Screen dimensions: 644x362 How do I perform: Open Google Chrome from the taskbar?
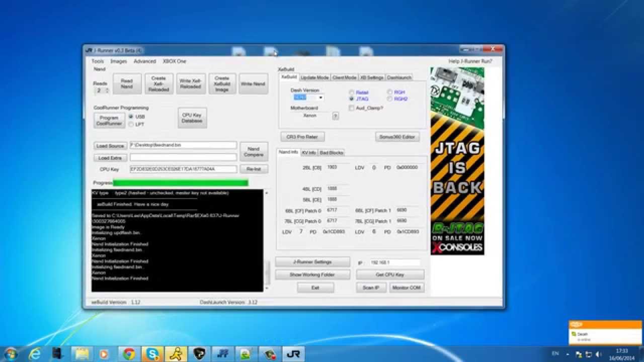pos(128,353)
